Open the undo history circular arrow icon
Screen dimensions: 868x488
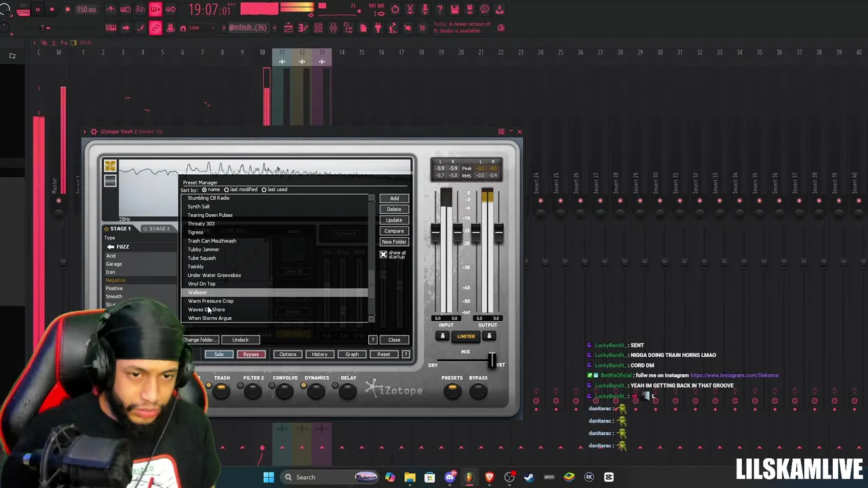coord(395,9)
